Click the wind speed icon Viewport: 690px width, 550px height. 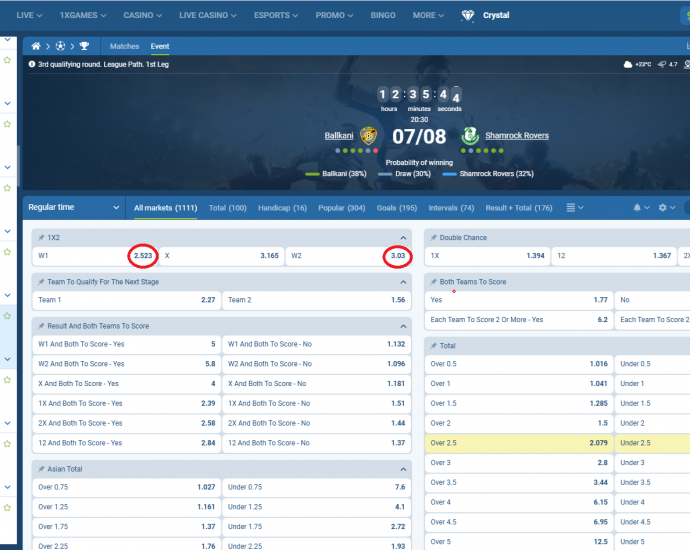pos(662,65)
